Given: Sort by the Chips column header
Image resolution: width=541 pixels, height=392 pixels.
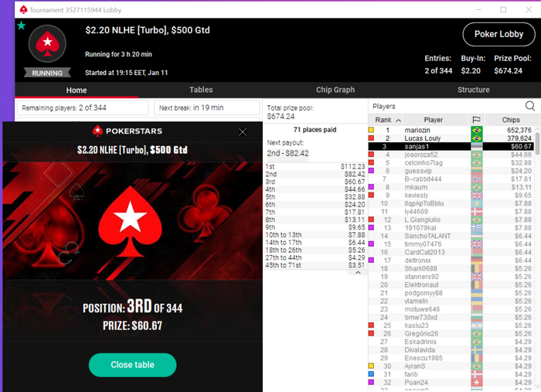Looking at the screenshot, I should pos(511,120).
